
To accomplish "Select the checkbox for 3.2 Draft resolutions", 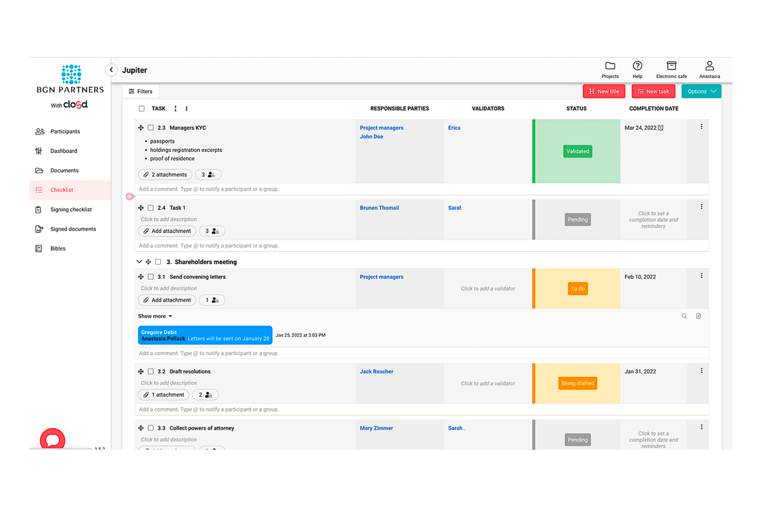I will point(151,371).
